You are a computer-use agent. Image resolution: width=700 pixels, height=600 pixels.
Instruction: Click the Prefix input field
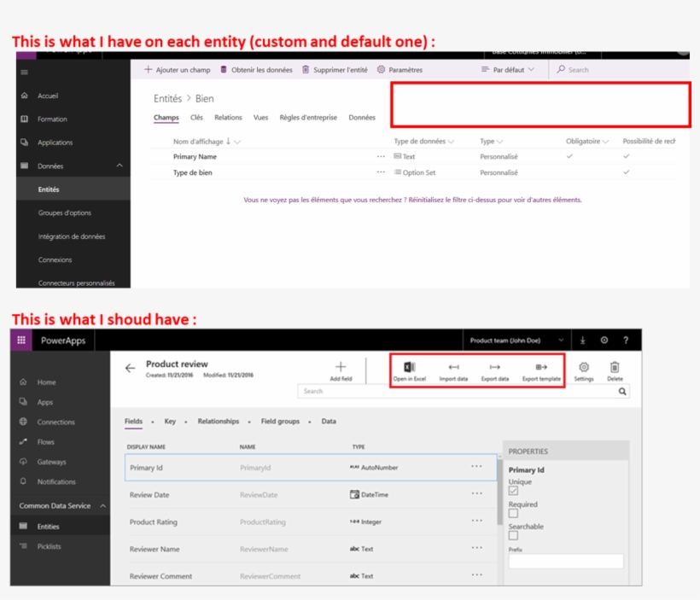[x=566, y=561]
